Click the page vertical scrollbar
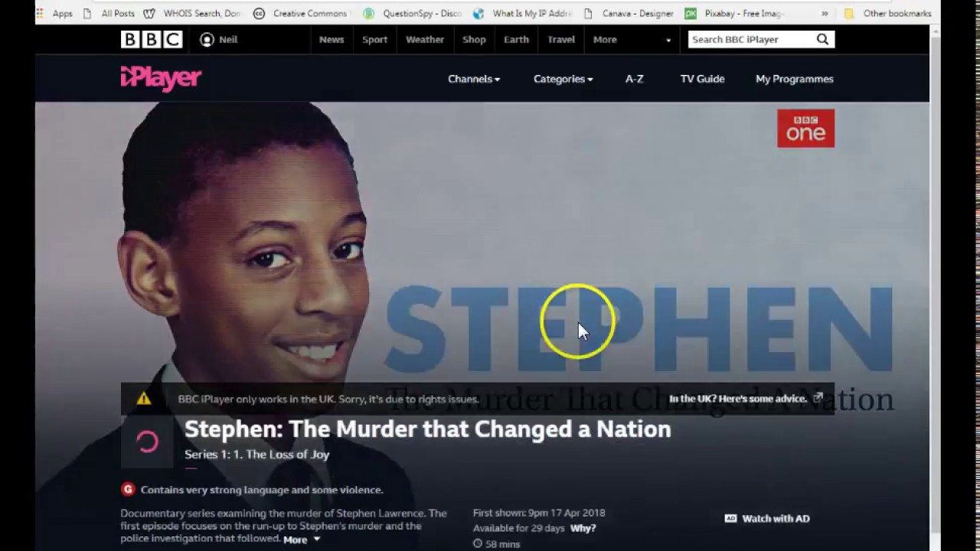Viewport: 980px width, 551px height. point(935,283)
